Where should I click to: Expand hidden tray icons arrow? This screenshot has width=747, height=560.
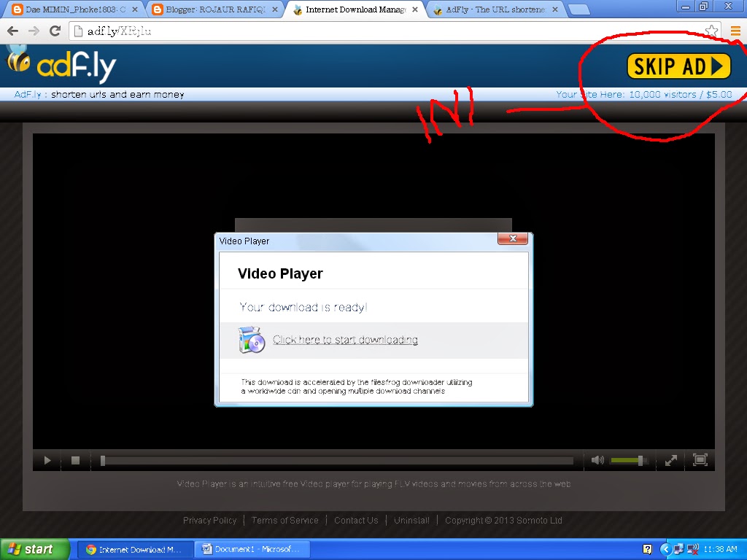pos(666,550)
